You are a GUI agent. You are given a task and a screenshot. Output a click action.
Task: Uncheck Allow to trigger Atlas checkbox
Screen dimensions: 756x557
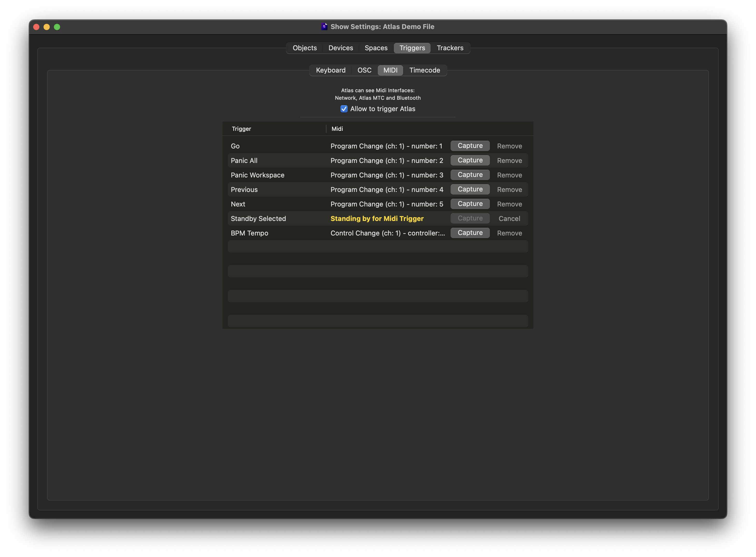(344, 109)
